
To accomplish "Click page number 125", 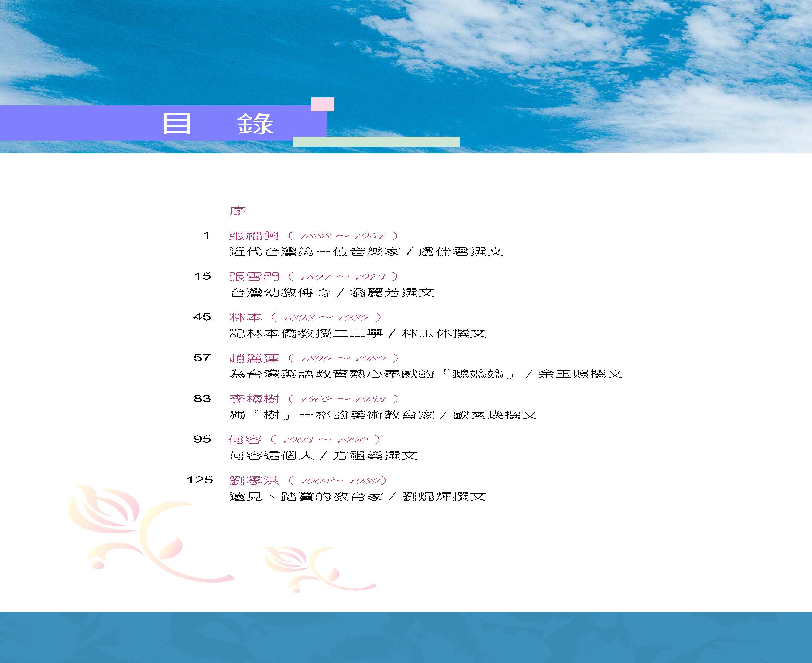I will (199, 480).
